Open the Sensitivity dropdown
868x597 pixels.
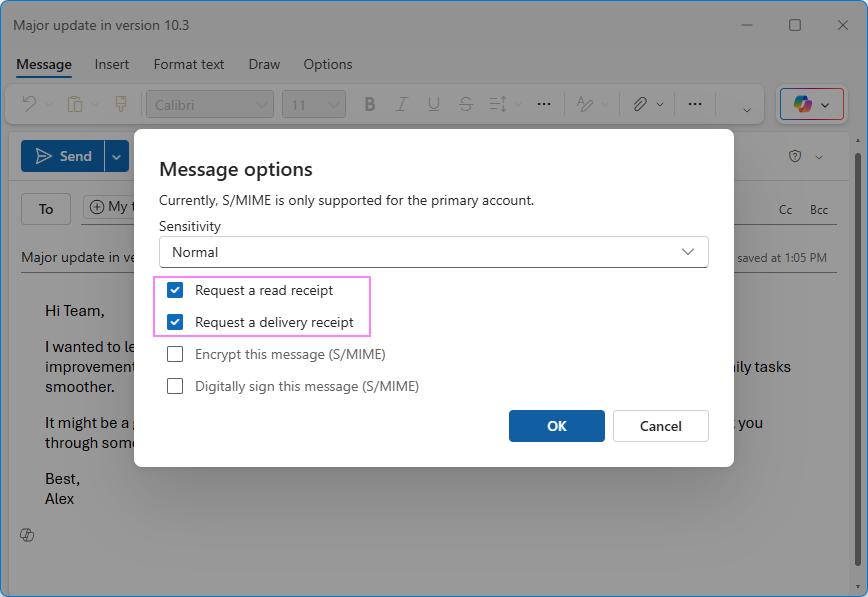click(687, 251)
